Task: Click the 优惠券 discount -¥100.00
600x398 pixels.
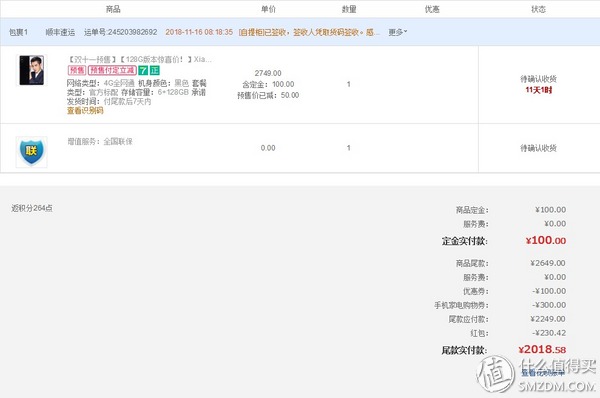Action: [549, 291]
